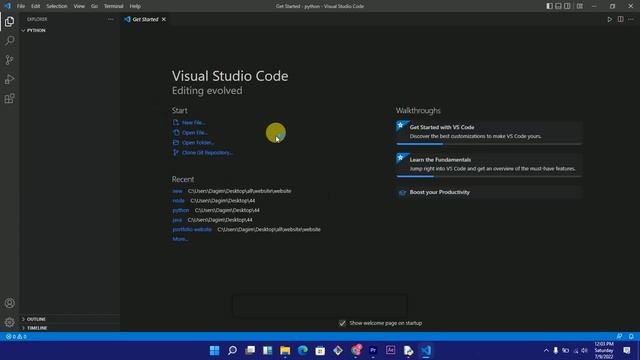Viewport: 640px width, 360px height.
Task: Click the VS Code taskbar icon
Action: click(426, 351)
